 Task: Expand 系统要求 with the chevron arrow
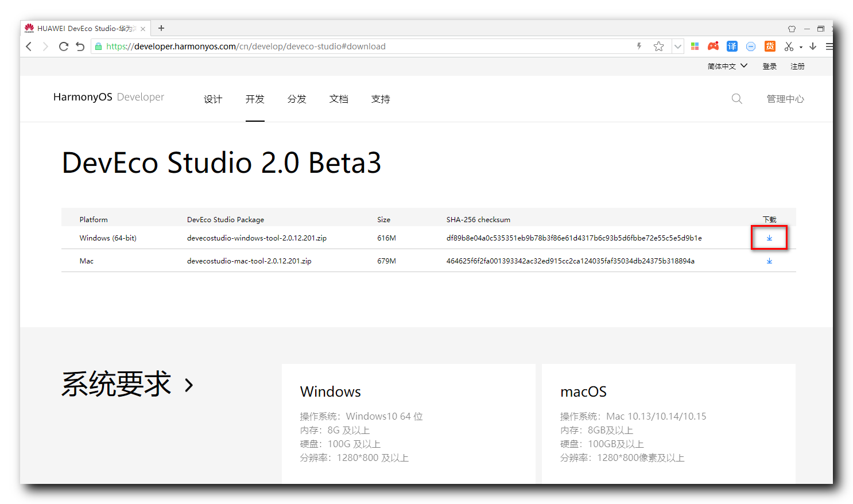point(189,385)
